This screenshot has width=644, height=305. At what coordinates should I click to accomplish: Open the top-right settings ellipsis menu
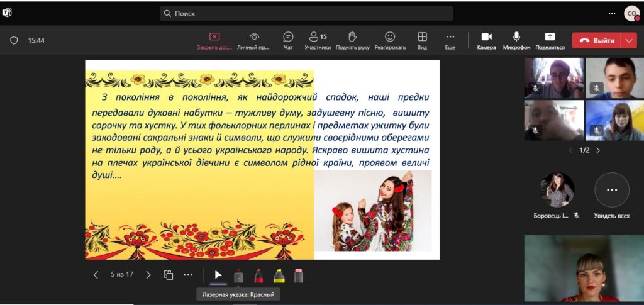[612, 13]
